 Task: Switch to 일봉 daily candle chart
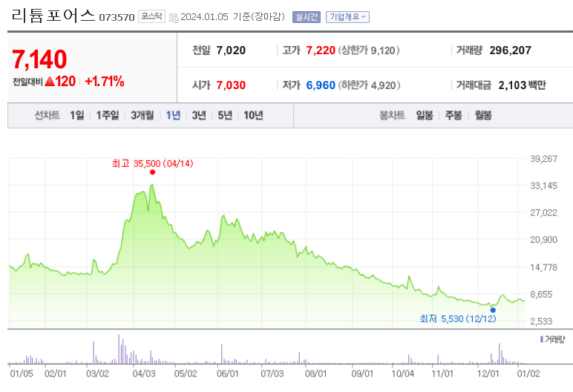[425, 116]
